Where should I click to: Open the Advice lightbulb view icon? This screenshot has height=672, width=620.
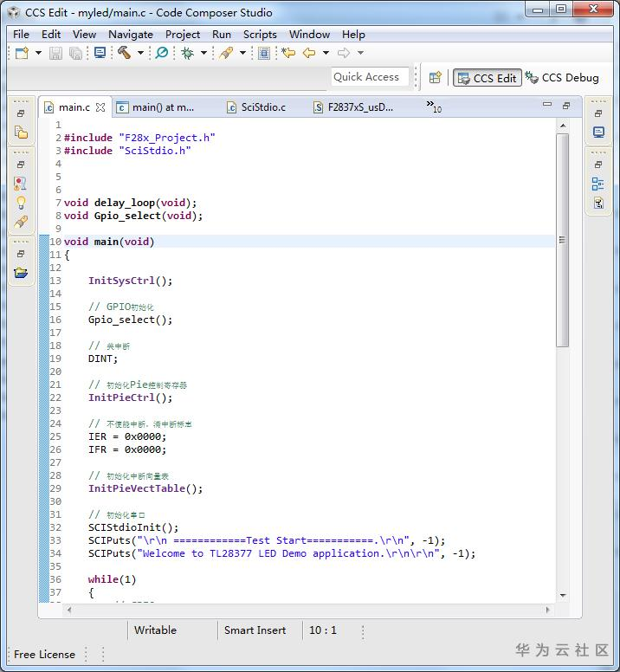coord(21,203)
